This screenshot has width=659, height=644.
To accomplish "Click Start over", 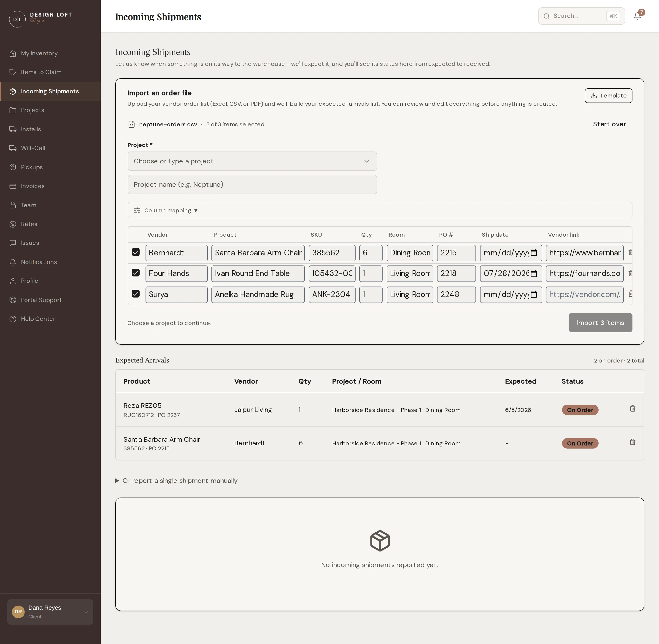I will pos(609,124).
